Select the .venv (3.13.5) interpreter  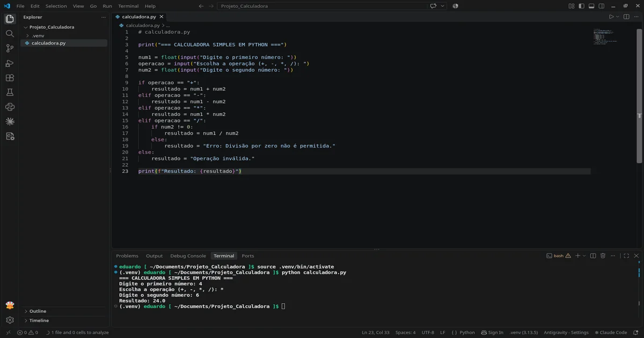524,333
